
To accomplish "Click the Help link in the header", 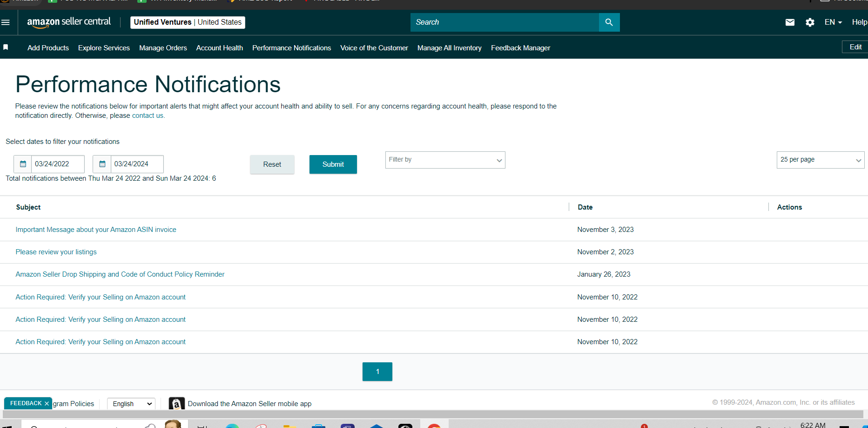I will (859, 22).
